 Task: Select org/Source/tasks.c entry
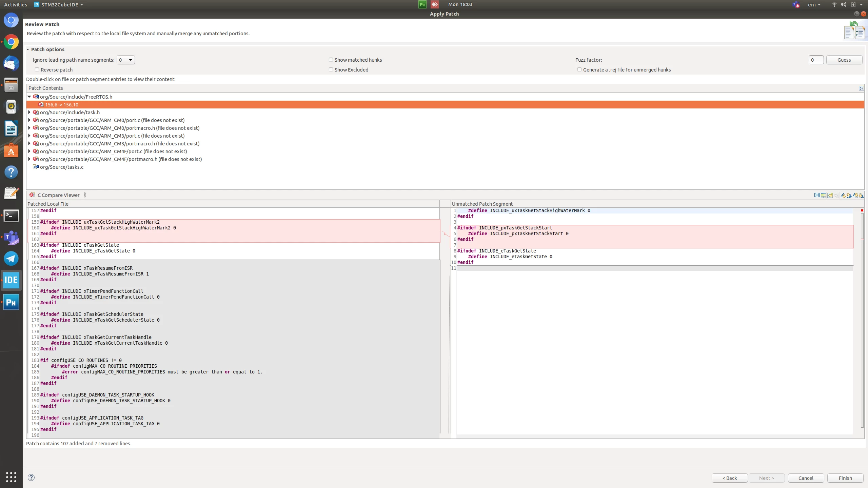point(61,167)
